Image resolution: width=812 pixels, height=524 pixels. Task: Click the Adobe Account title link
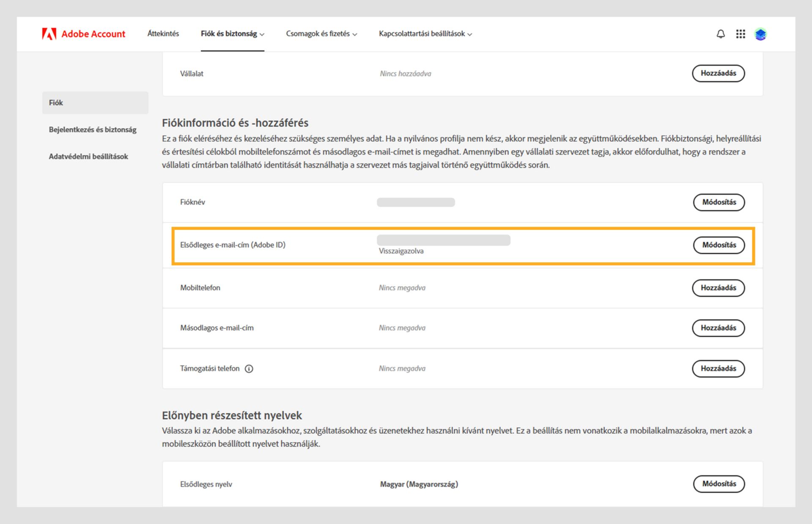(x=93, y=34)
